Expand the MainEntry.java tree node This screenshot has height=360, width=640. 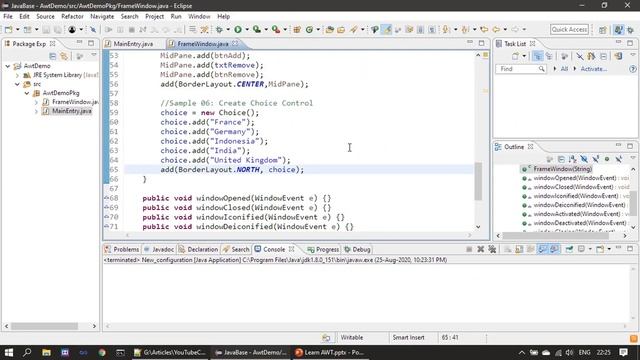(x=36, y=111)
